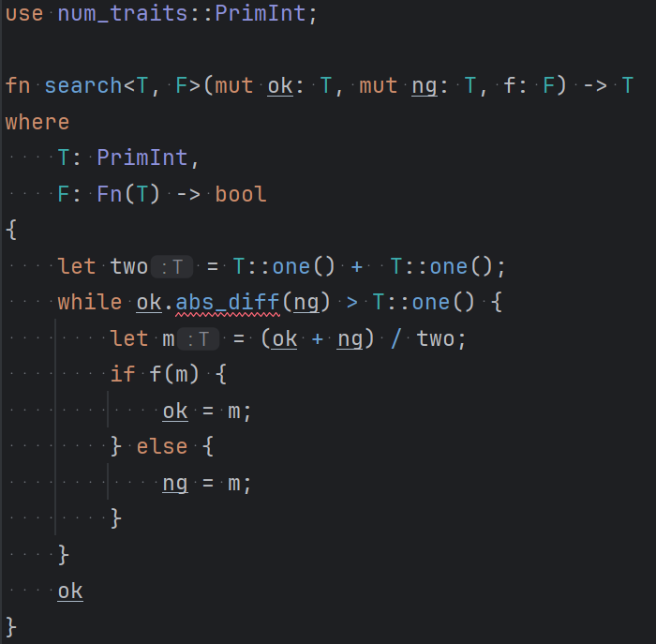656x644 pixels.
Task: Select the bool return type of Fn
Action: pyautogui.click(x=241, y=194)
